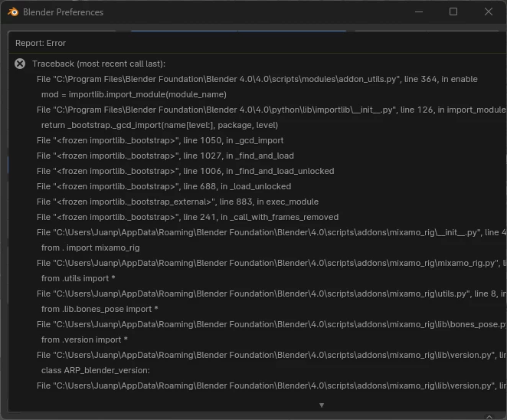Click the line 241 _call_with_frames_removed entry
The image size is (507, 420).
click(x=188, y=217)
